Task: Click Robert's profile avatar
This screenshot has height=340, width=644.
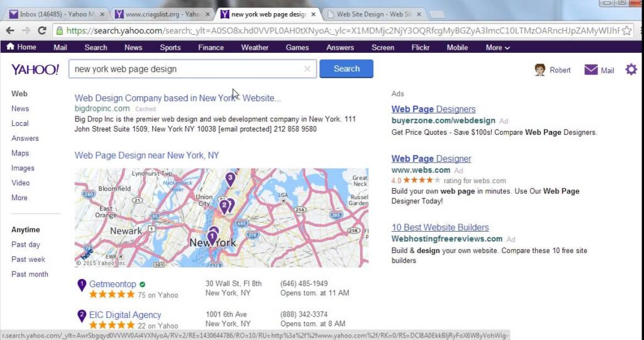Action: point(539,69)
